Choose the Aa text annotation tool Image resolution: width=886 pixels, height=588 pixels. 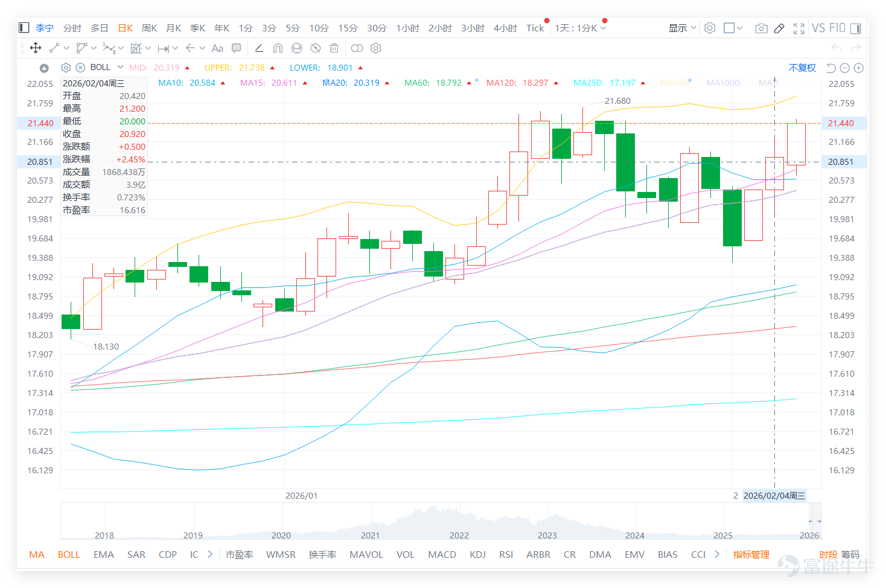click(x=217, y=48)
